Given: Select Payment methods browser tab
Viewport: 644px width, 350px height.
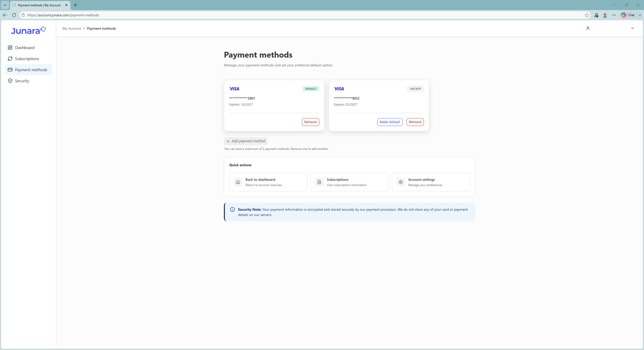Looking at the screenshot, I should 40,5.
